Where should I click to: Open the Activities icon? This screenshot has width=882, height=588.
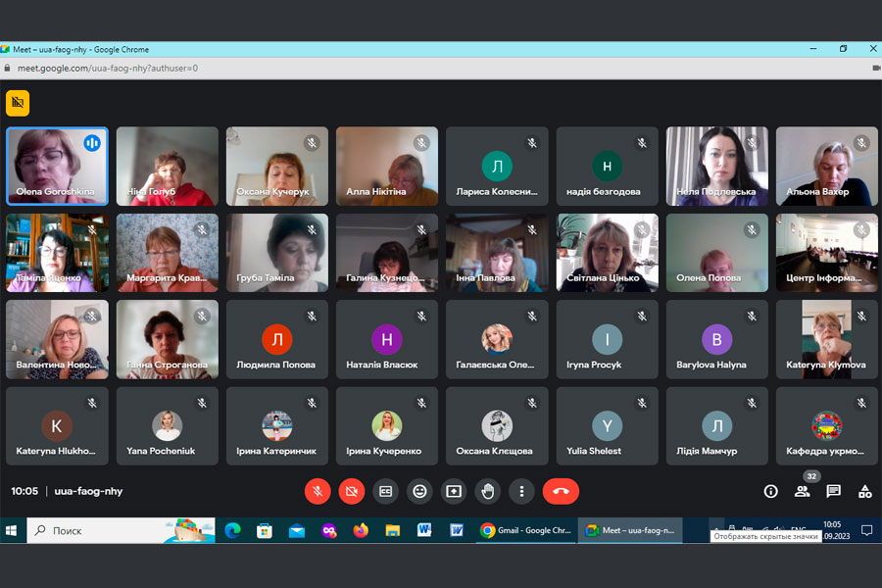point(865,491)
